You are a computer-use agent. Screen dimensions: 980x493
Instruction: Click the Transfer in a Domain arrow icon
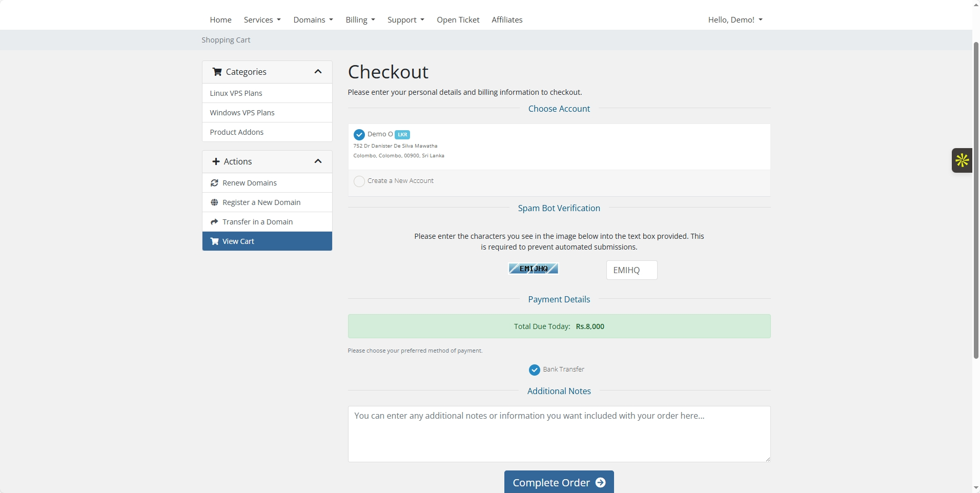(214, 222)
